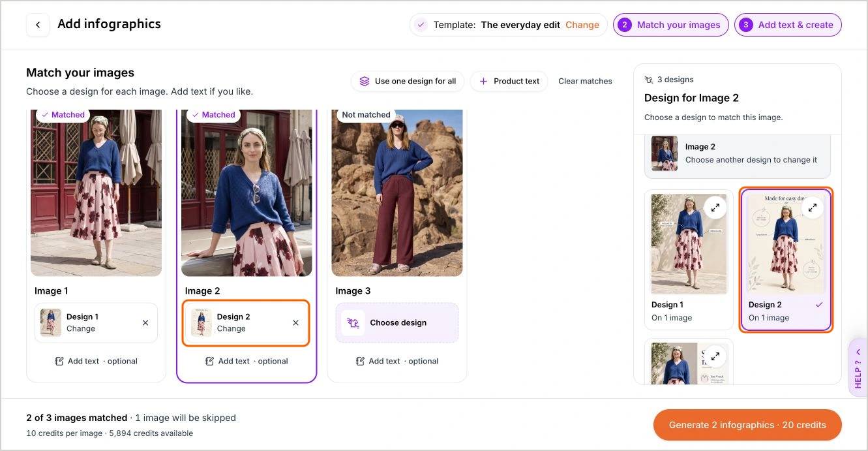Image resolution: width=868 pixels, height=451 pixels.
Task: Change the selected template
Action: point(582,25)
